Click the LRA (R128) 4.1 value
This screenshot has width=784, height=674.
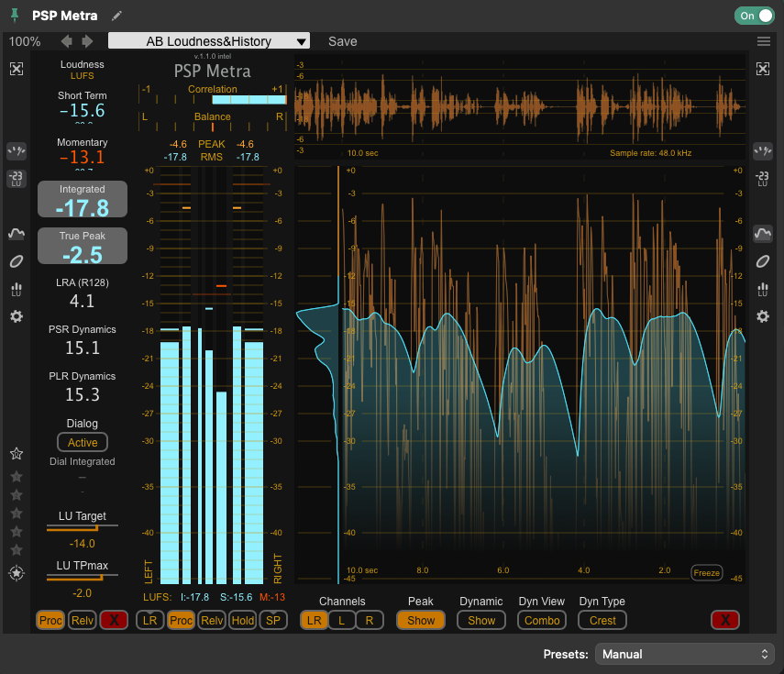click(82, 301)
